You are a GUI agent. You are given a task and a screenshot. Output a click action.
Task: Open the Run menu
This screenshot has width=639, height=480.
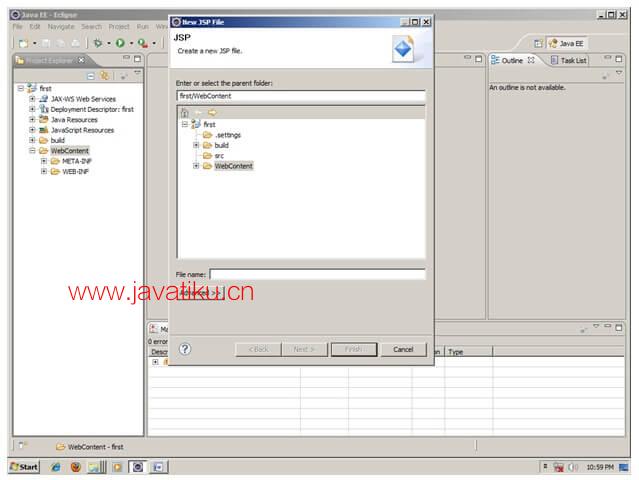(x=143, y=26)
